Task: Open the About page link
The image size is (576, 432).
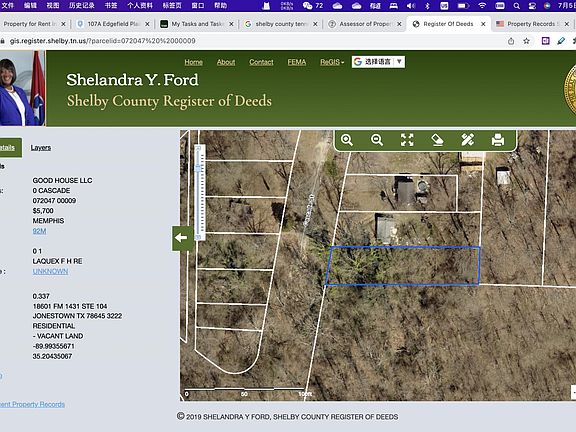Action: 226,62
